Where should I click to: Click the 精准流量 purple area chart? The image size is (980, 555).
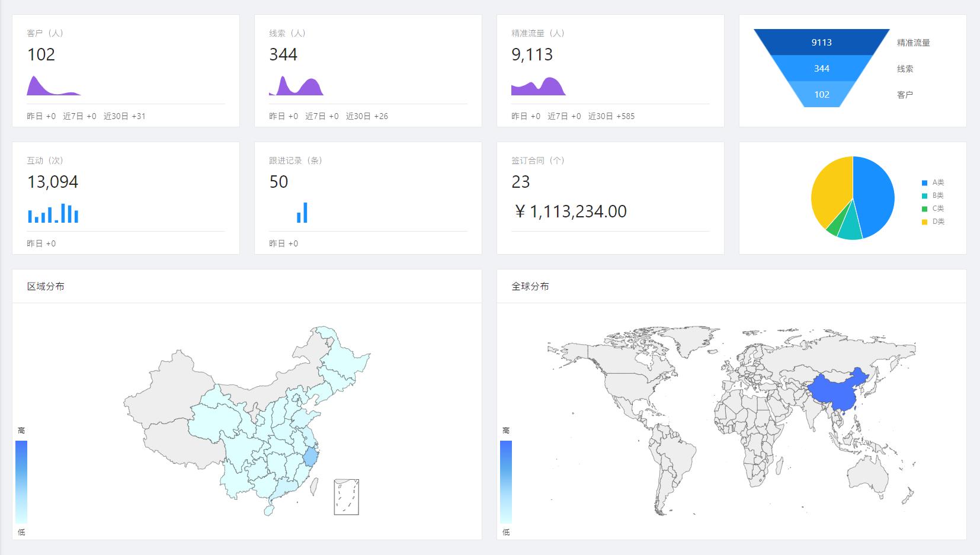point(538,86)
